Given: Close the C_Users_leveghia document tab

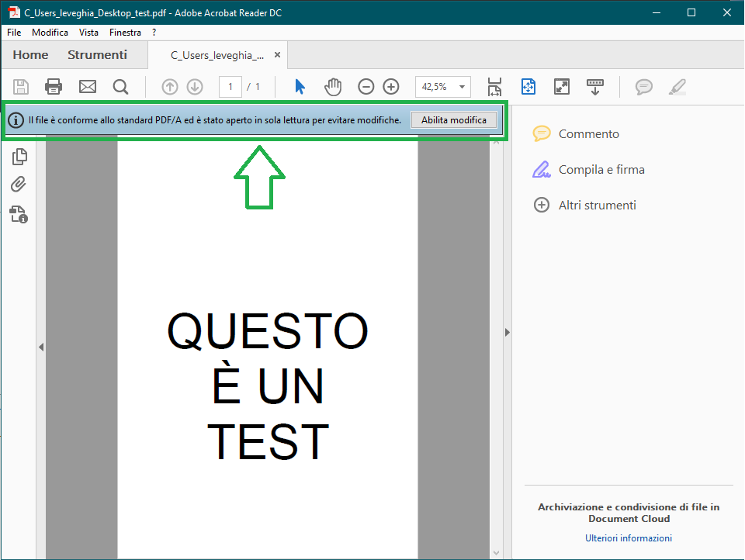Looking at the screenshot, I should click(x=278, y=55).
